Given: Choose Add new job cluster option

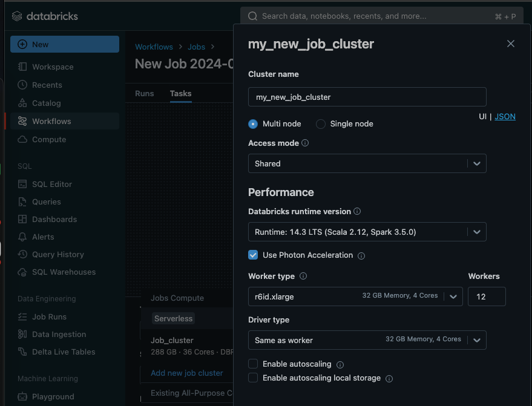Looking at the screenshot, I should (186, 373).
